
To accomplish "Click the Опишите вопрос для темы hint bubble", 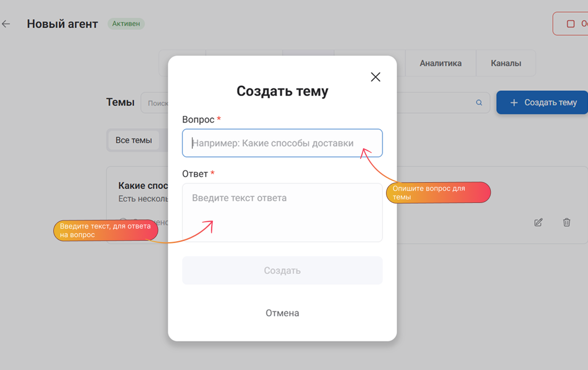I will (438, 193).
